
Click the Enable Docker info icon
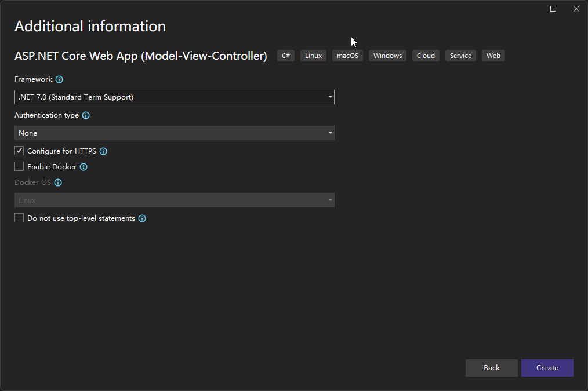(x=84, y=167)
